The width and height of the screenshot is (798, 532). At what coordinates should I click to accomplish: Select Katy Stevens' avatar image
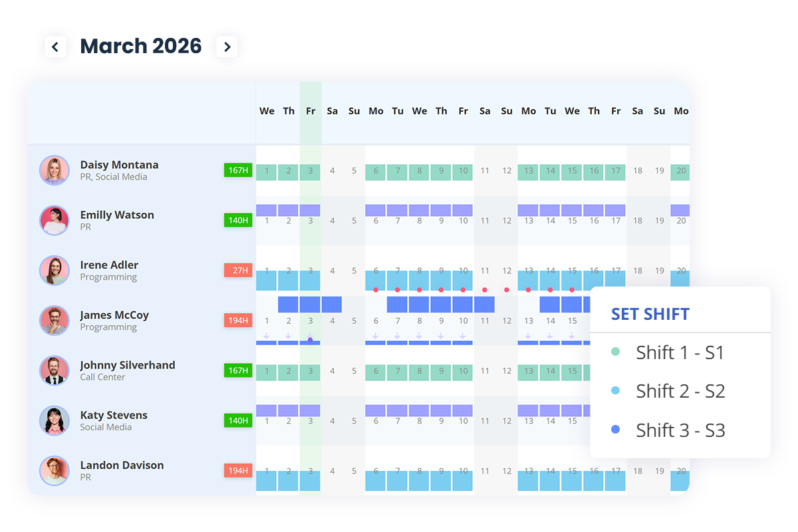[54, 421]
